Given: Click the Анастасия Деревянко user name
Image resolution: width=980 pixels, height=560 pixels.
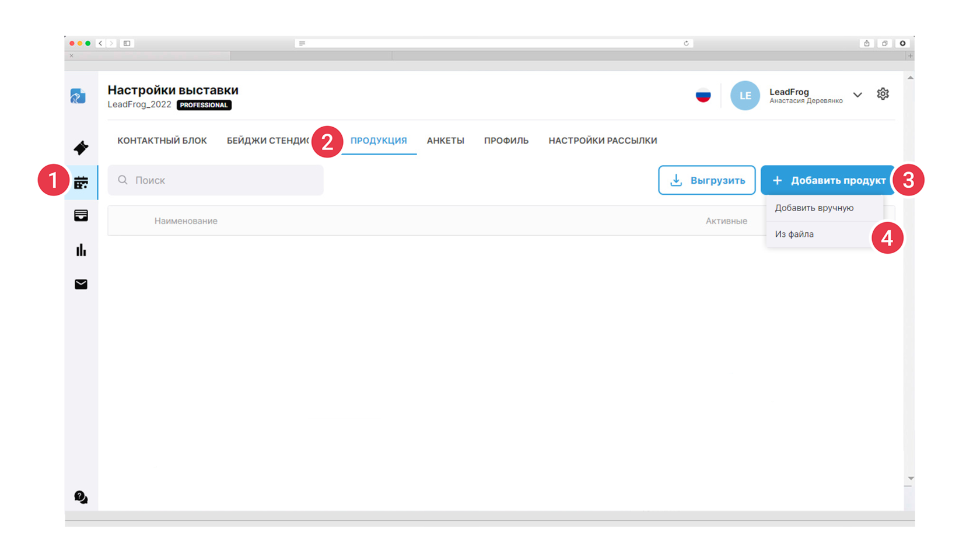Looking at the screenshot, I should pos(806,101).
